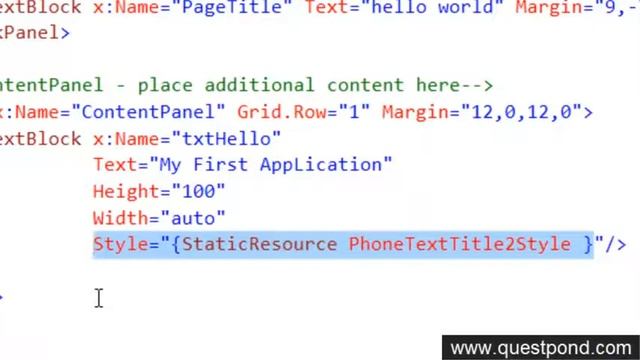Click the closing /> of the TextBlock
Screen dimensions: 640x360
pos(615,244)
